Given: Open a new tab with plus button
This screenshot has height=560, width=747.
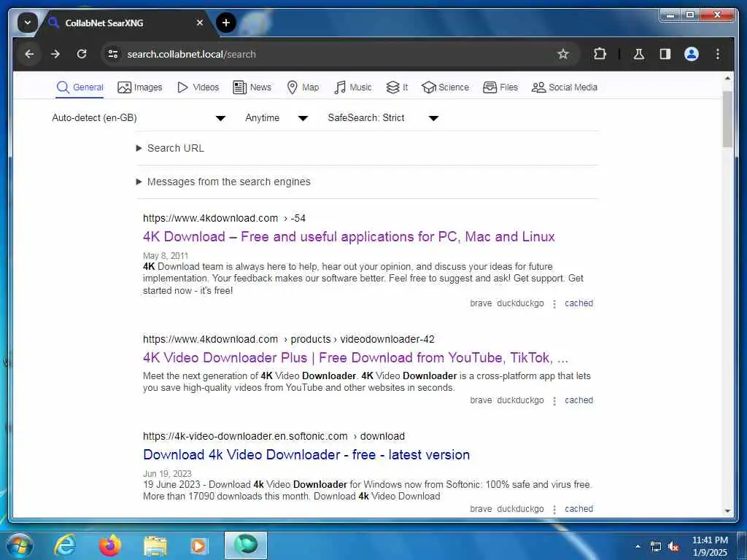Looking at the screenshot, I should 226,23.
